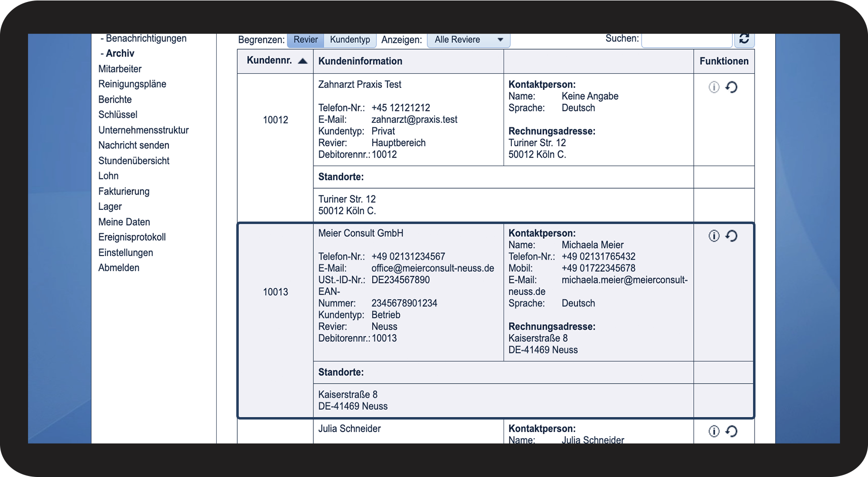Go to Reinigungspläne in the sidebar

click(132, 84)
